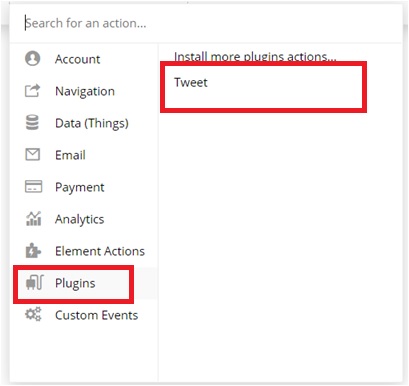Click the Account person icon

(x=33, y=59)
